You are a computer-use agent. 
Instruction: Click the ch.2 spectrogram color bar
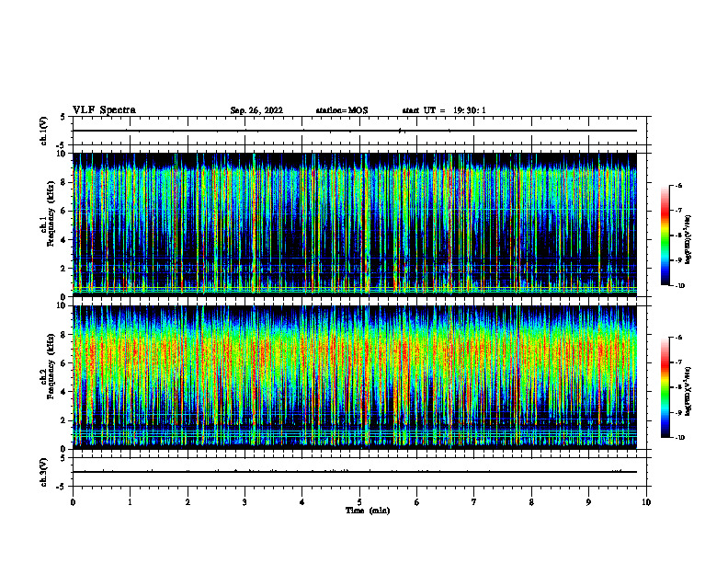665,387
